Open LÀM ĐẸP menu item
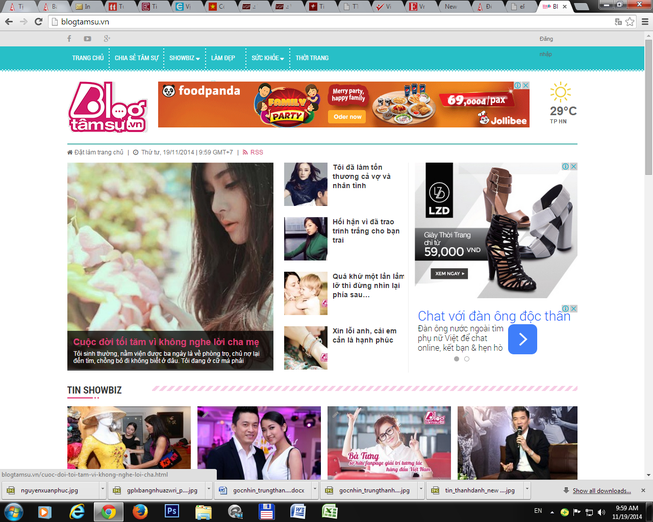The height and width of the screenshot is (522, 653). 223,58
